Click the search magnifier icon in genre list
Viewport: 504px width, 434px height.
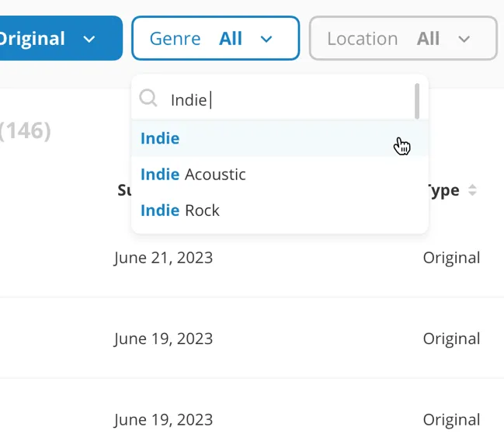point(148,98)
